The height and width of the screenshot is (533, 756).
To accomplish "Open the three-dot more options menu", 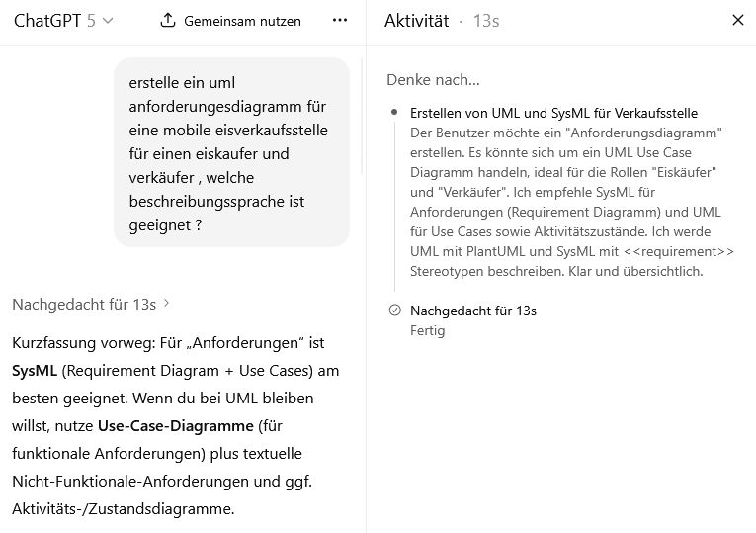I will (340, 20).
